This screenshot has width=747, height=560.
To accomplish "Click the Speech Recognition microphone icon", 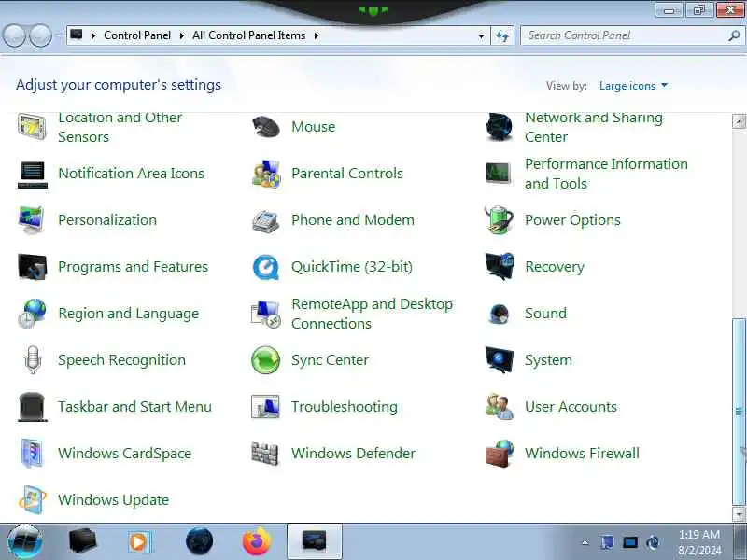I will [x=33, y=360].
